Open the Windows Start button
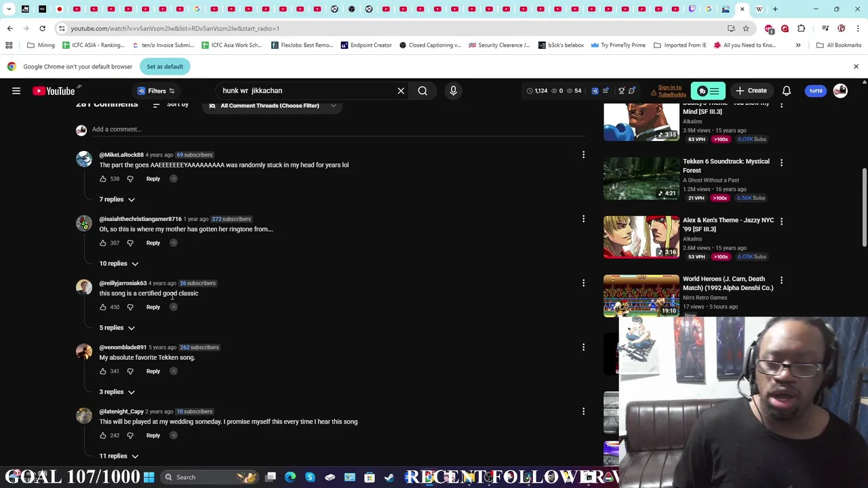Viewport: 868px width, 488px height. click(149, 477)
